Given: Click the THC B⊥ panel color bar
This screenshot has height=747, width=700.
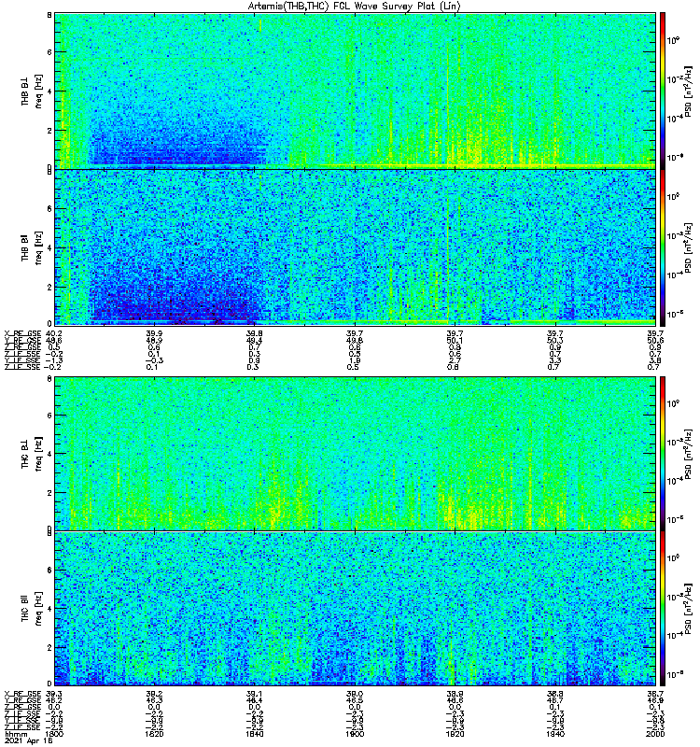Looking at the screenshot, I should (x=662, y=454).
